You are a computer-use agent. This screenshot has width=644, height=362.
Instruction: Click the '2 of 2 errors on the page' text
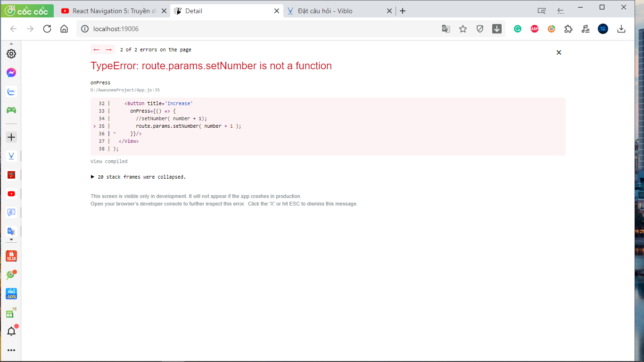156,49
